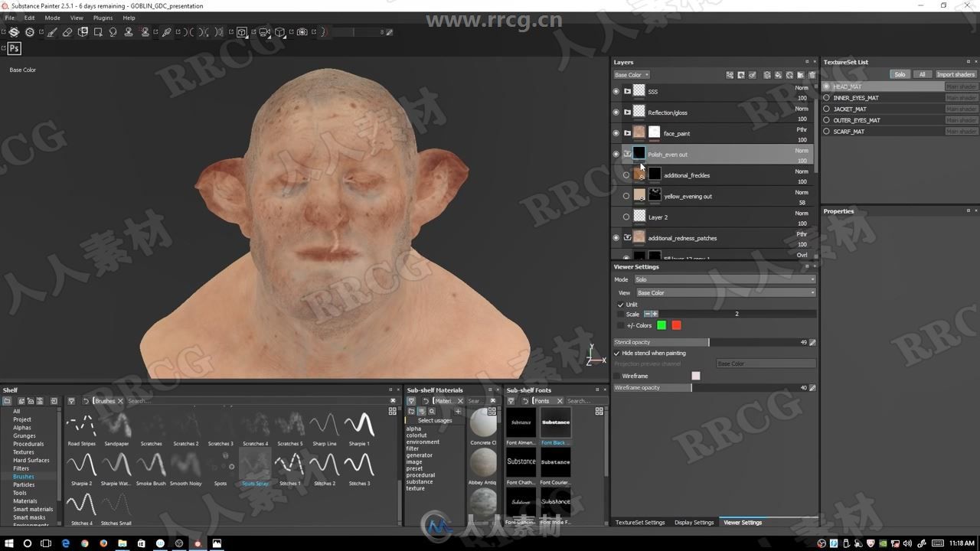Open the Iray render camera icon
This screenshot has width=980, height=551.
[302, 32]
